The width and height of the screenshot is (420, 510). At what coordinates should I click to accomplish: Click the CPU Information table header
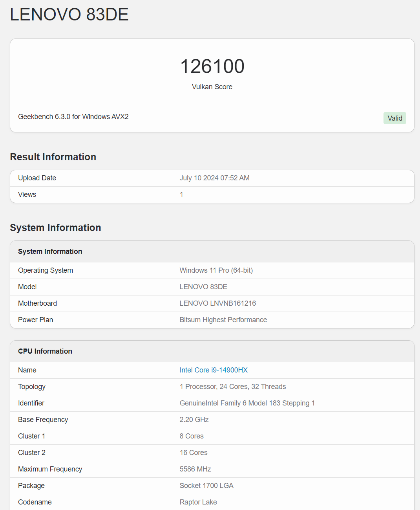45,351
